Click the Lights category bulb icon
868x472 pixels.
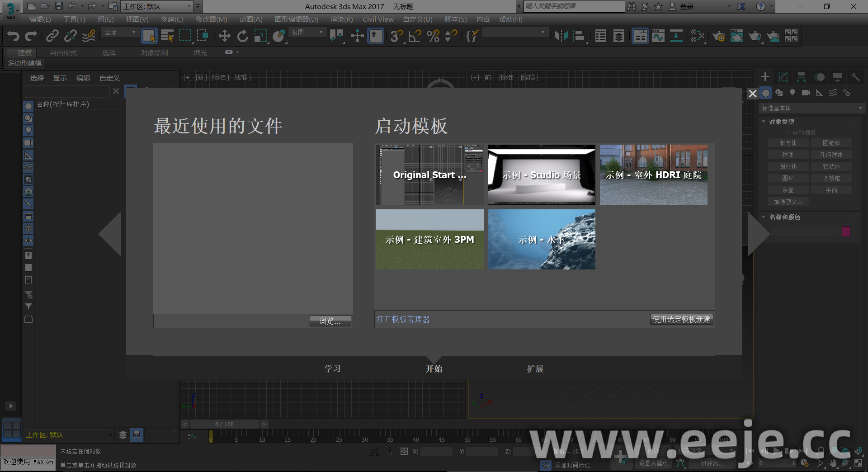coord(793,93)
